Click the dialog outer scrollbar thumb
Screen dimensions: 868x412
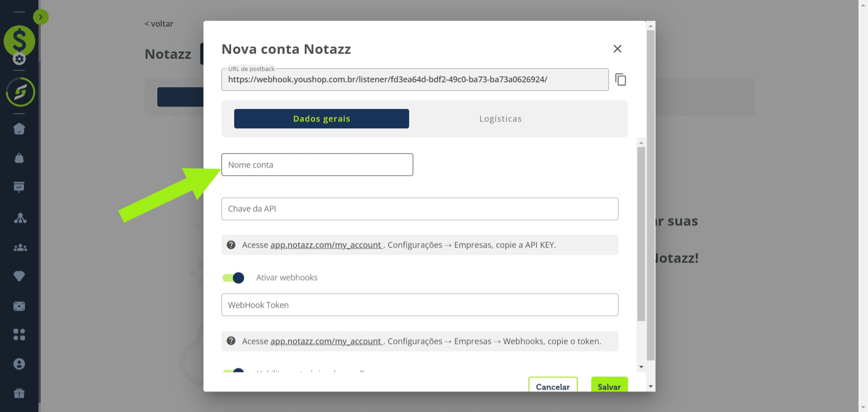(651, 195)
